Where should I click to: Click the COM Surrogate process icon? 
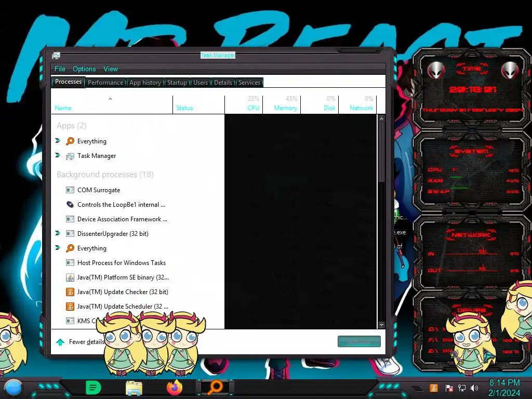click(x=70, y=190)
